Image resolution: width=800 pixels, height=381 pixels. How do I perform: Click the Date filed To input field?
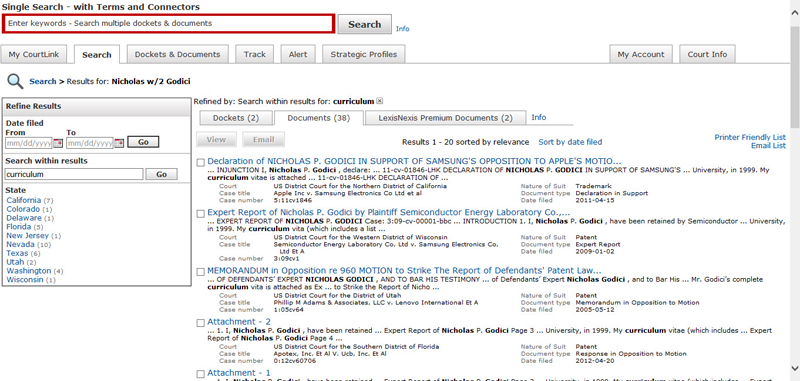90,143
